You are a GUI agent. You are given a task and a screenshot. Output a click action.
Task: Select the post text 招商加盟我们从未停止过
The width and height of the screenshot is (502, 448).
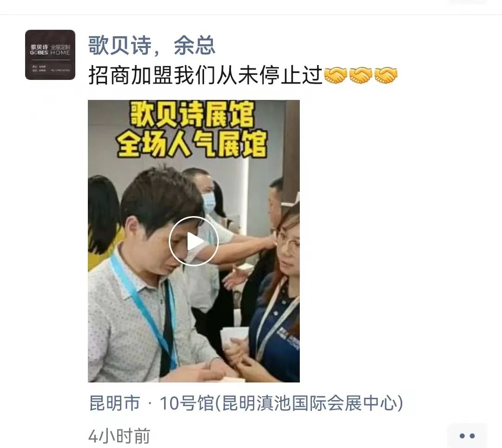tap(205, 75)
